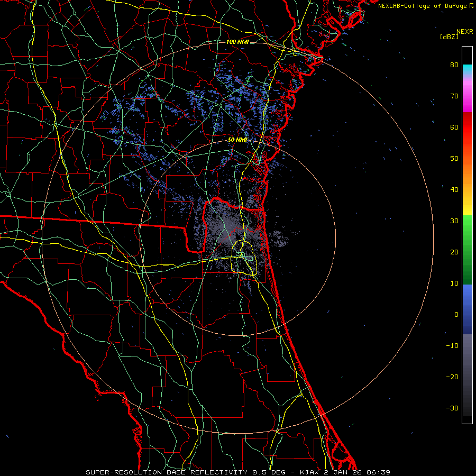Click the 20 dBZ scale value
476x476 pixels.
coord(454,252)
